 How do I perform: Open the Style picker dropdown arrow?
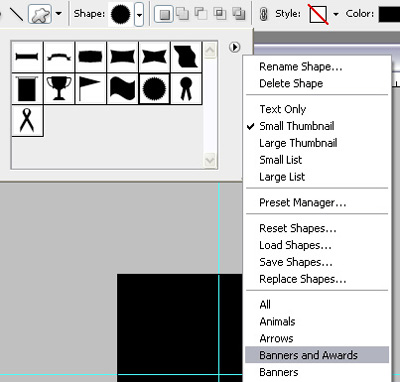(336, 14)
